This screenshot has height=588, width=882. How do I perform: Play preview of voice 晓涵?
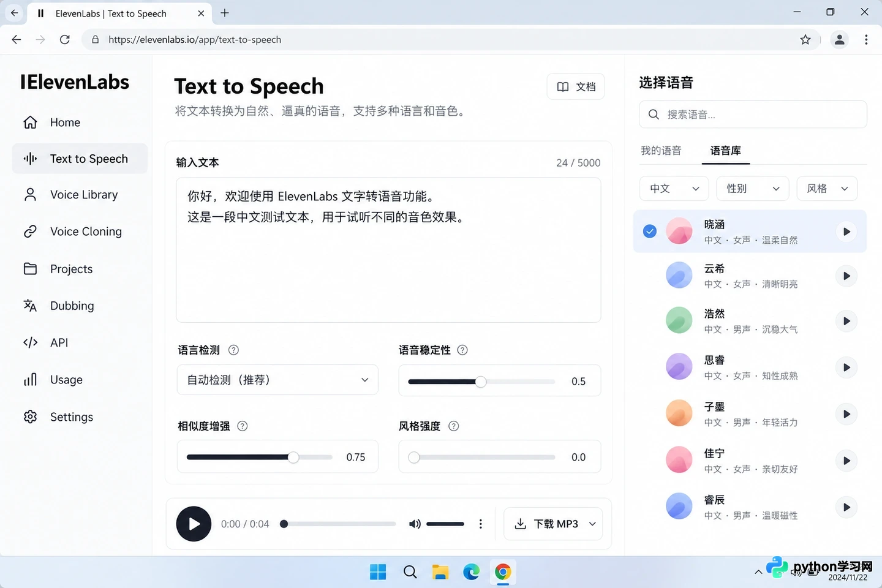(846, 232)
